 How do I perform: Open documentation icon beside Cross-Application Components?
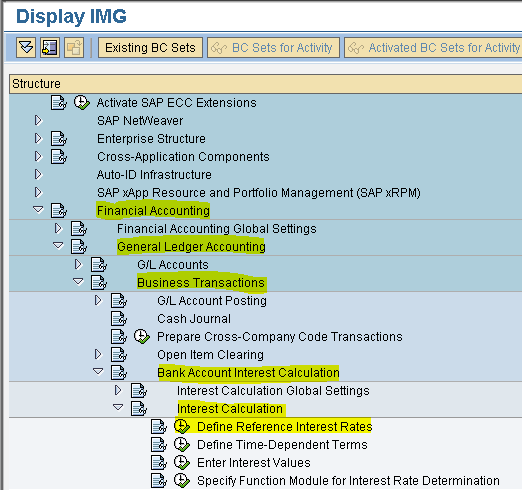(x=59, y=157)
